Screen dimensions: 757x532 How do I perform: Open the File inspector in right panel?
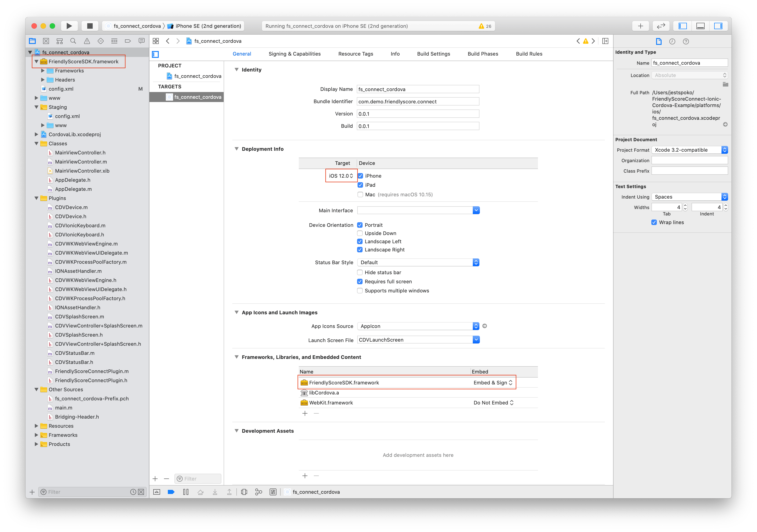pos(659,41)
